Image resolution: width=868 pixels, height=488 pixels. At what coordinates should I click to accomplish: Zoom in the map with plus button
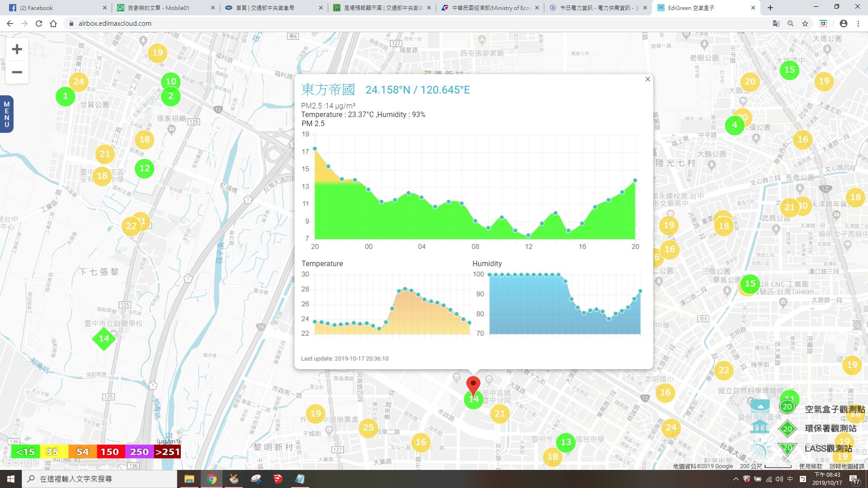click(17, 49)
